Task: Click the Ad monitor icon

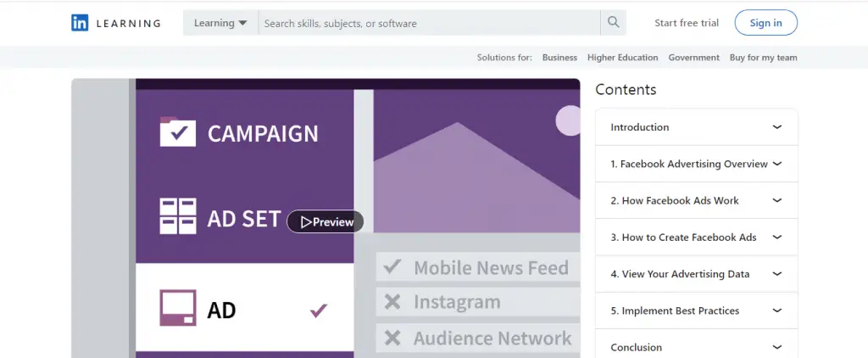Action: pyautogui.click(x=177, y=309)
